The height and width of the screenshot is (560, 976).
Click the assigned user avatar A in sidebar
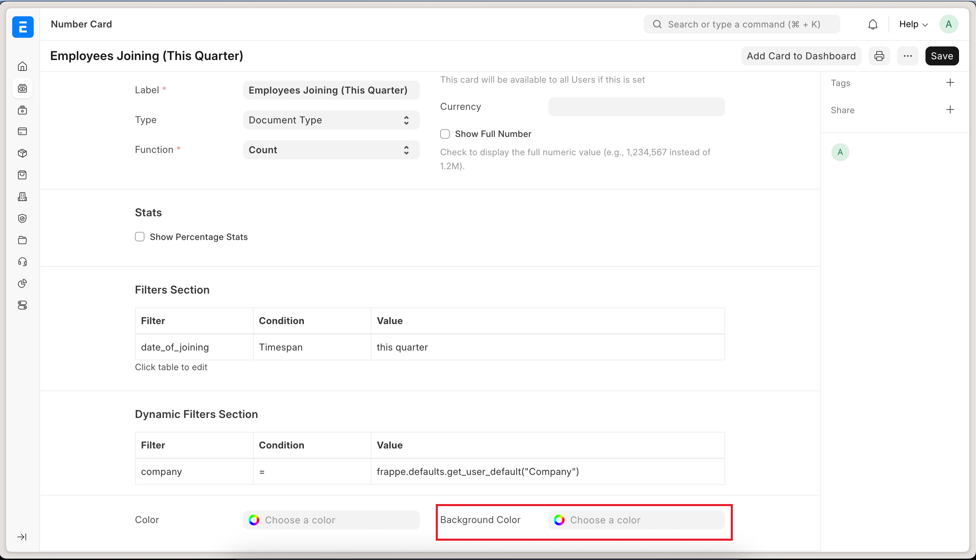840,152
